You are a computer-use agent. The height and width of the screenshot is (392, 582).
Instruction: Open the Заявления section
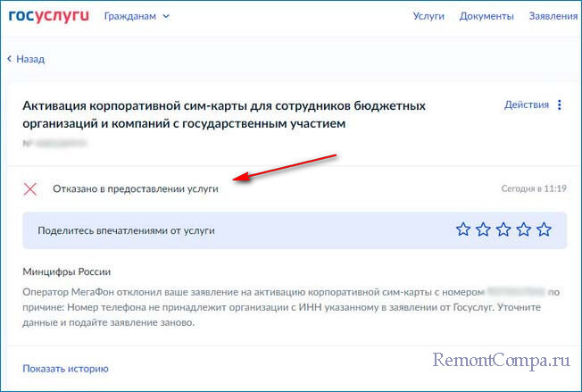[553, 16]
